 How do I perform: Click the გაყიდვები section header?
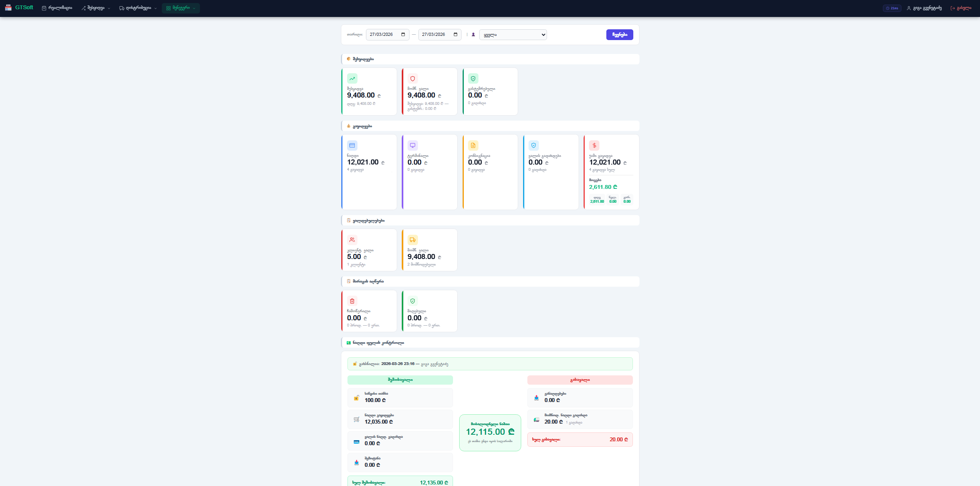(490, 126)
